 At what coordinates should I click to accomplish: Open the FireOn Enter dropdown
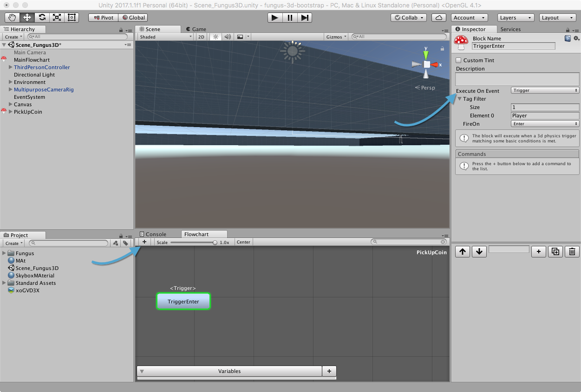pos(545,124)
